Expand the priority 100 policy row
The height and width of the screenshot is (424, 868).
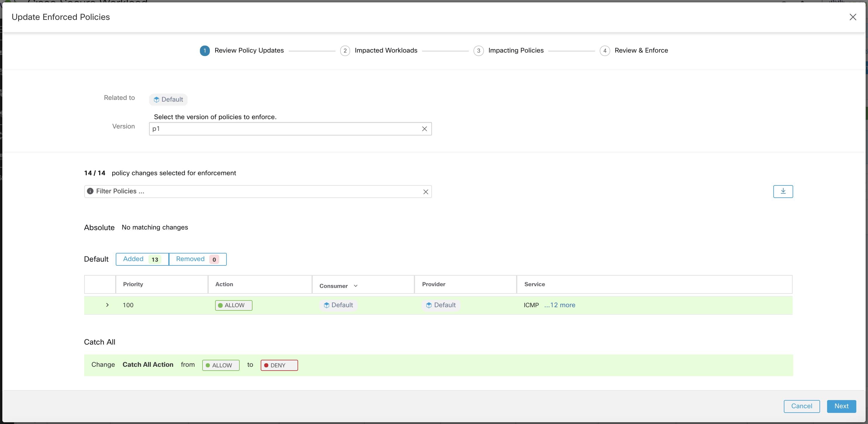[x=108, y=305]
